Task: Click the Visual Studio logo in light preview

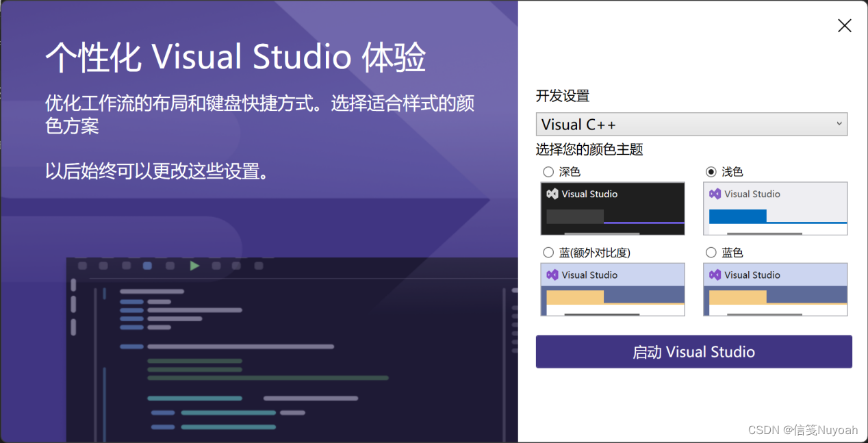Action: click(715, 194)
